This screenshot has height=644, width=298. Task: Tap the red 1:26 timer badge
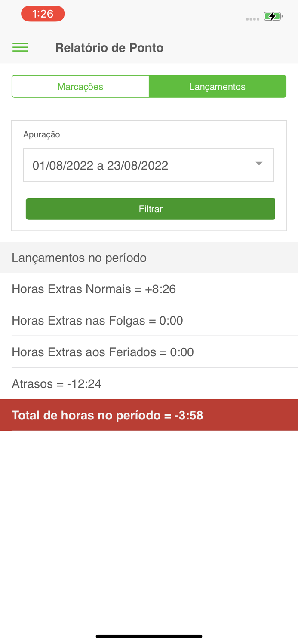tap(43, 13)
